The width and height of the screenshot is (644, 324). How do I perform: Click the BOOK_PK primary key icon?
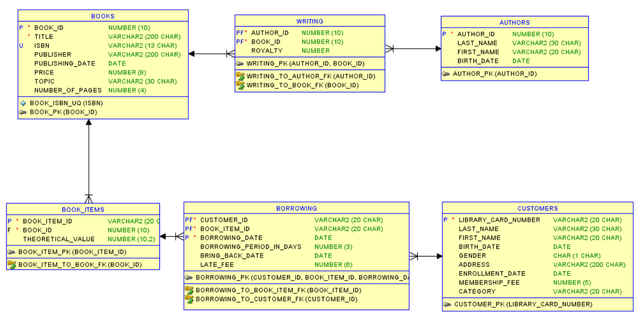[x=23, y=112]
